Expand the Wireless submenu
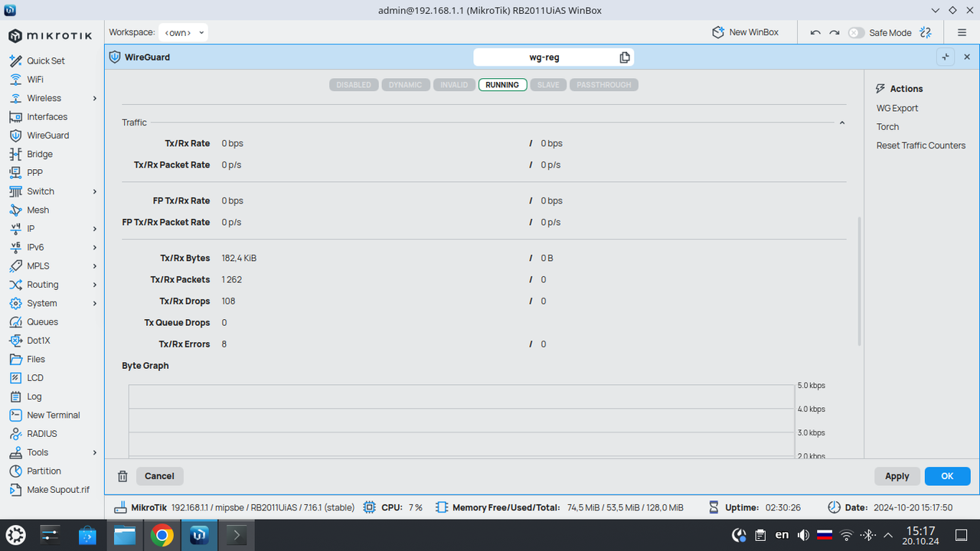This screenshot has width=980, height=551. [95, 98]
